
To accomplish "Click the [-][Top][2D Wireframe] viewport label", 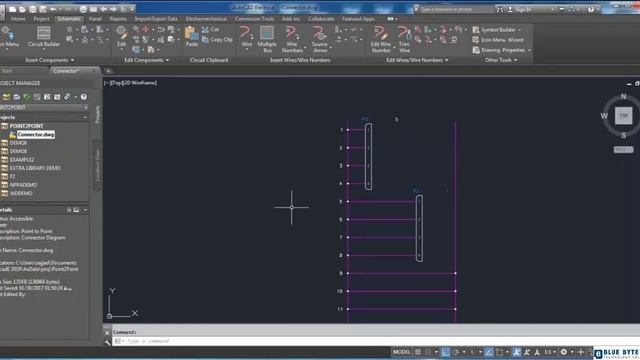I will pyautogui.click(x=130, y=83).
